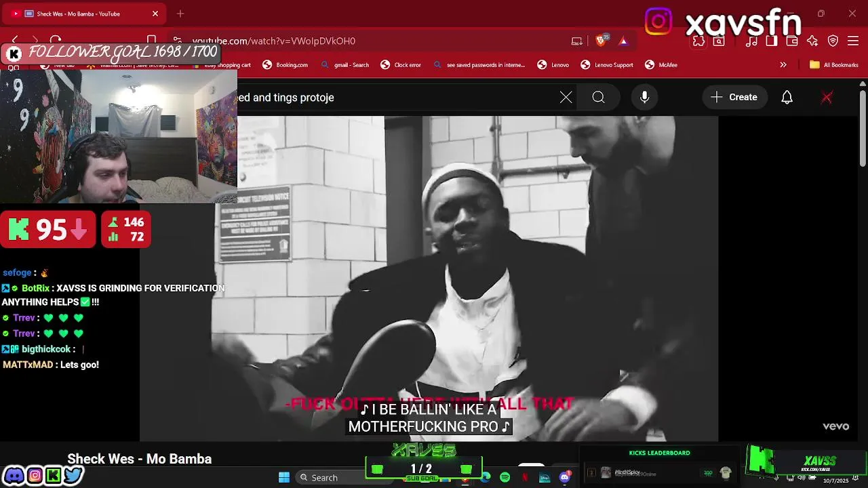Click the page-search icon next to Extensions
This screenshot has width=868, height=488.
[719, 41]
